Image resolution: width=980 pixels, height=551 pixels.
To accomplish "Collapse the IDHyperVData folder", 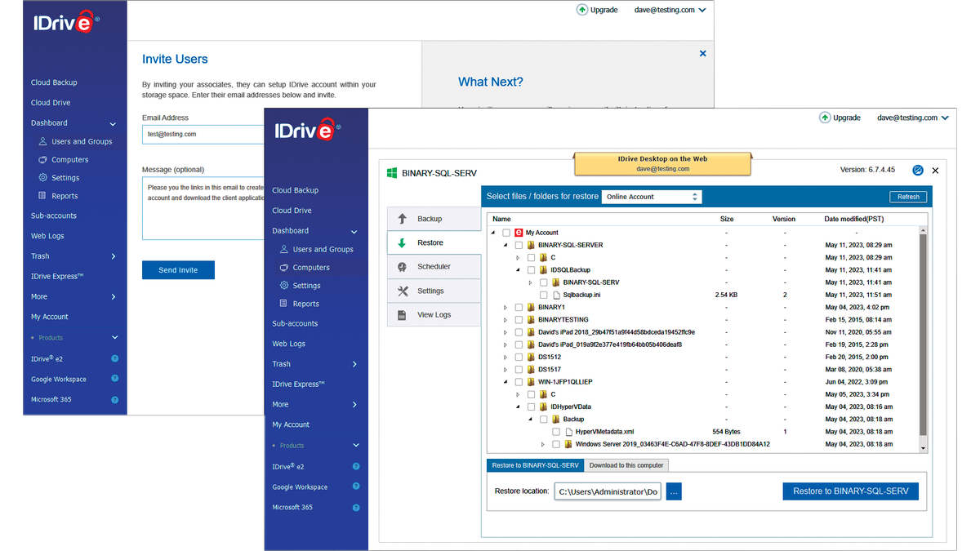I will [x=519, y=407].
